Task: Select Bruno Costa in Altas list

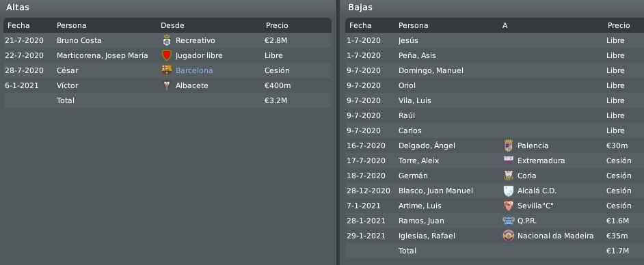Action: (79, 40)
